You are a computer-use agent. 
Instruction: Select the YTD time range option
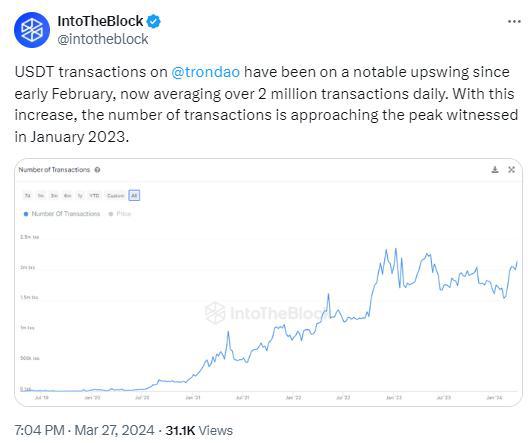(x=94, y=196)
